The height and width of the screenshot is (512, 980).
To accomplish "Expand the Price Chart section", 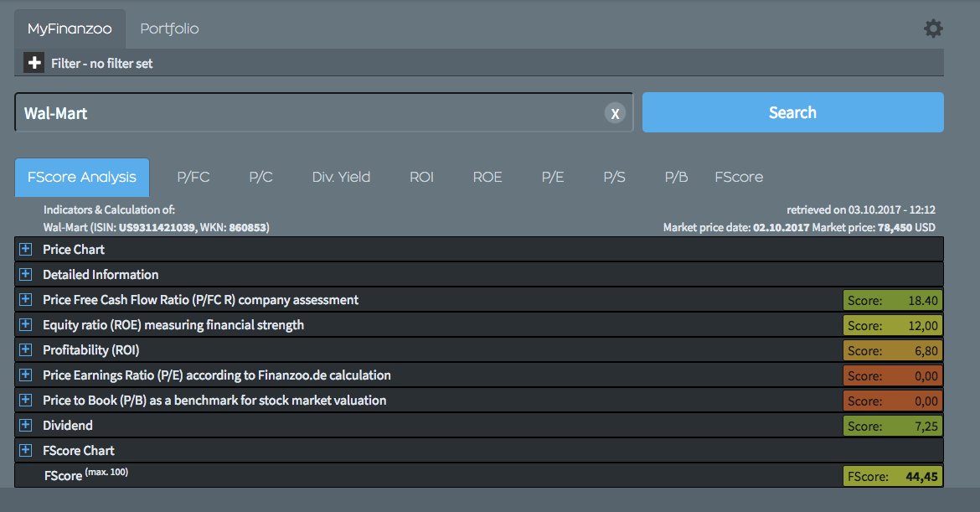I will (x=25, y=249).
